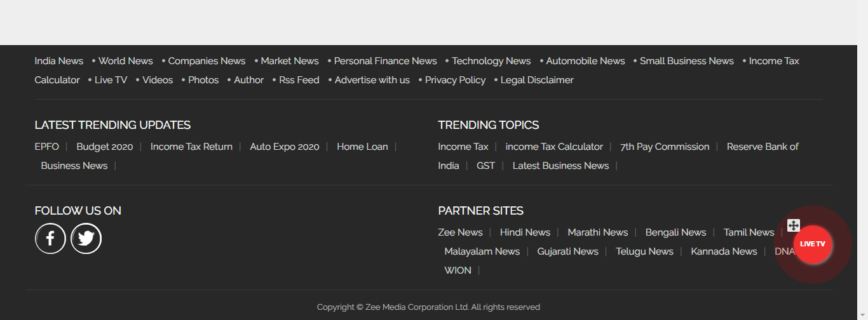Click the move handle above Live TV

click(793, 225)
